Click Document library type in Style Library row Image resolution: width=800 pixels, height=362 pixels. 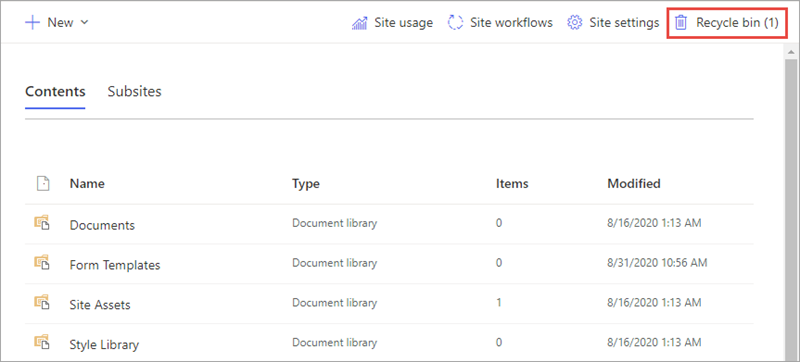335,342
